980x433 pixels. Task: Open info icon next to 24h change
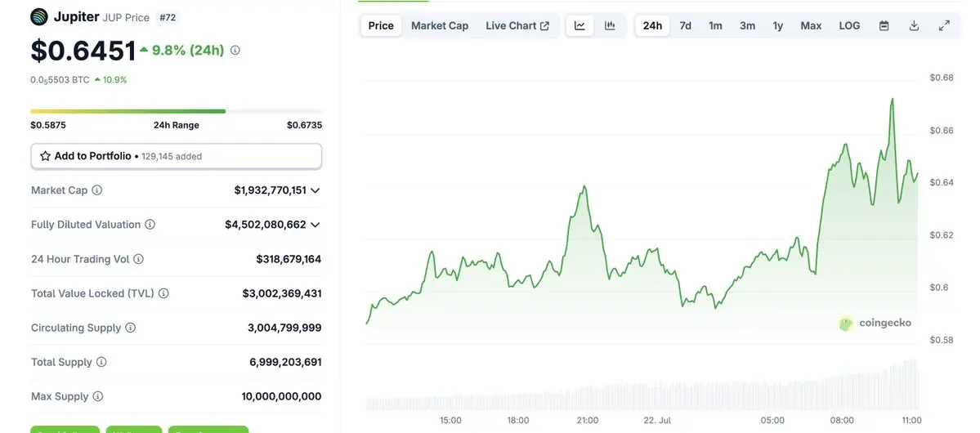pos(235,51)
